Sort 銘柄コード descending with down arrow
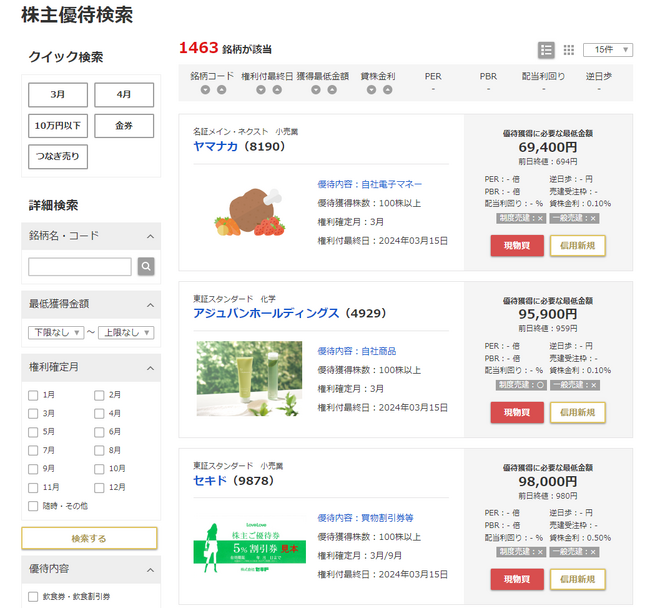The image size is (650, 608). [x=204, y=90]
